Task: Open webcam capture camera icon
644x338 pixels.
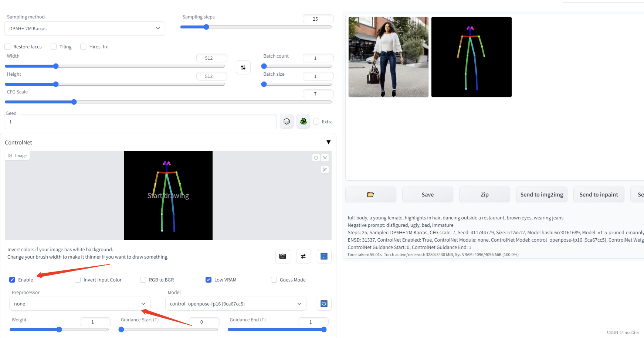Action: pos(283,256)
